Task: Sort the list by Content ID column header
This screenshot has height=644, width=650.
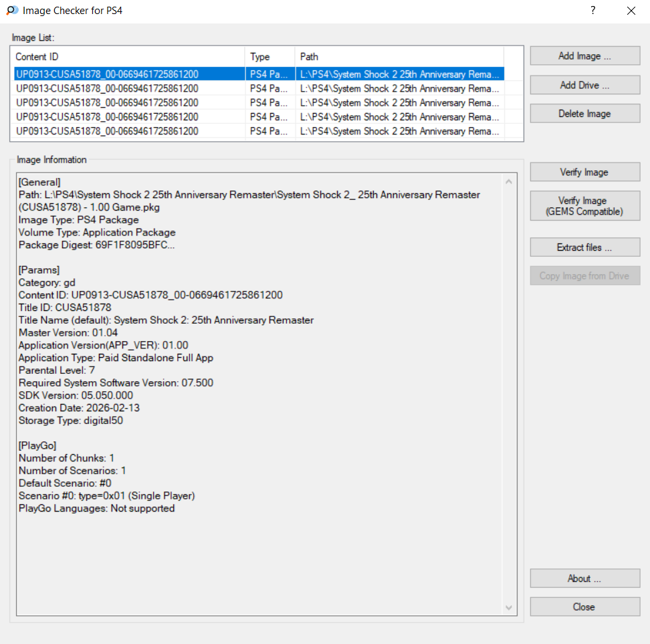Action: click(x=127, y=57)
